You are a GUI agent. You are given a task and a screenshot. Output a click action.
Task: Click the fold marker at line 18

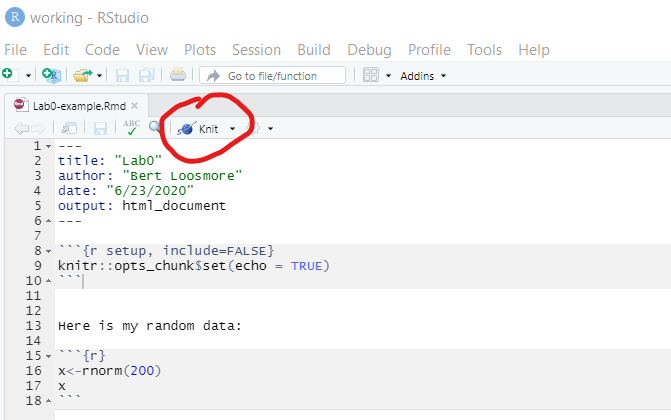coord(48,401)
